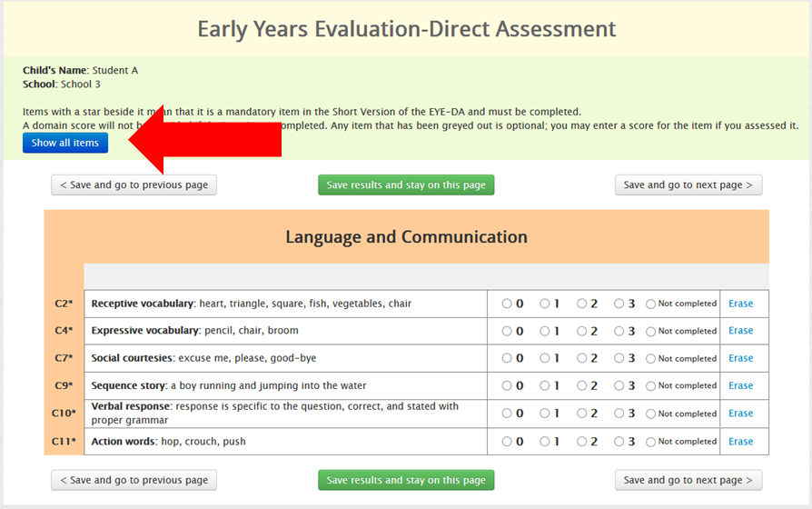Click the C4* item code
The image size is (812, 509).
tap(64, 331)
